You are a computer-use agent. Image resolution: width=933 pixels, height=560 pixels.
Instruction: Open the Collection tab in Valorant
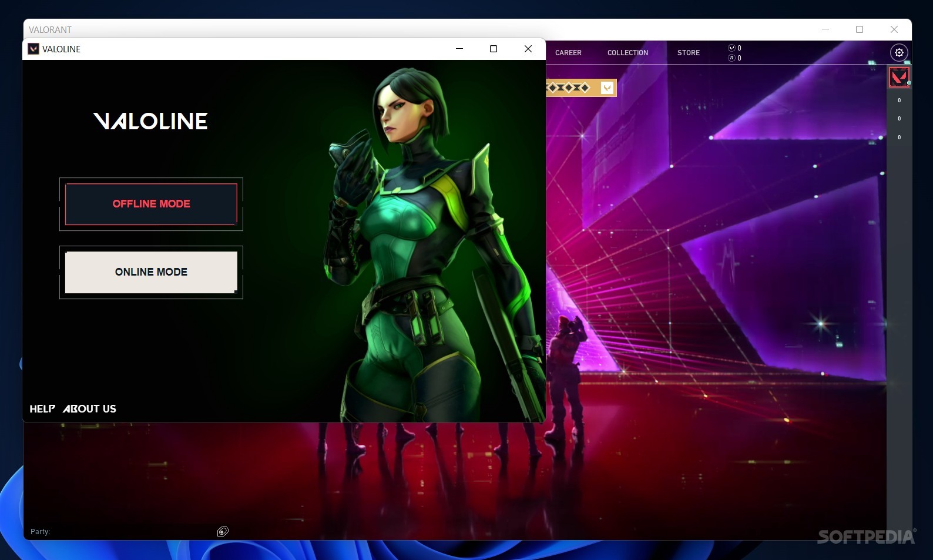coord(627,53)
